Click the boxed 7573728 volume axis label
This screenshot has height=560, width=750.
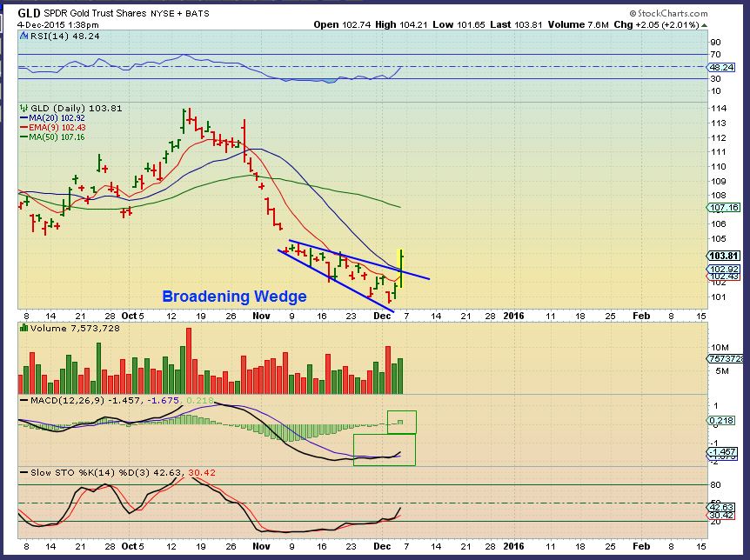(x=726, y=358)
